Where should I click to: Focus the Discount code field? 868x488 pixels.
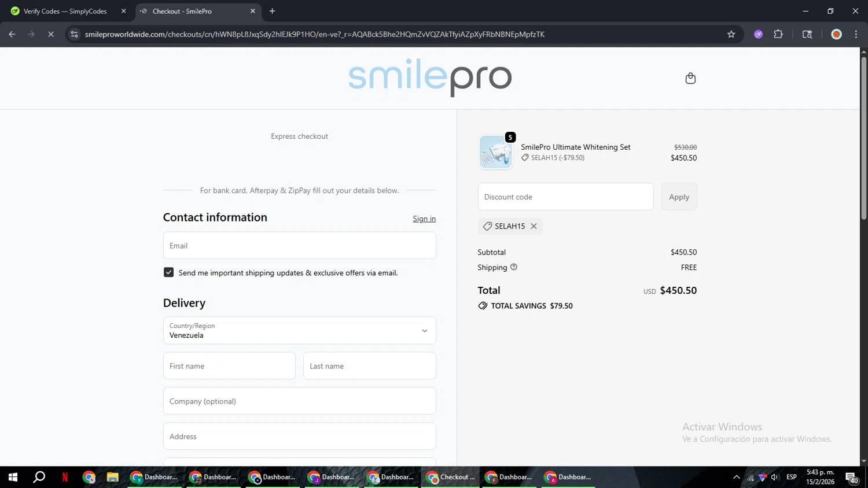[565, 197]
